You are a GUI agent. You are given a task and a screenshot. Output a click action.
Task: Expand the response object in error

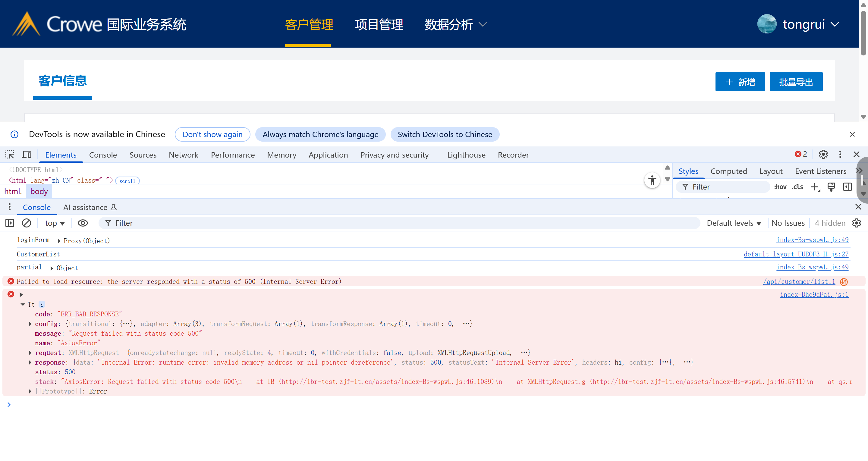pos(30,362)
